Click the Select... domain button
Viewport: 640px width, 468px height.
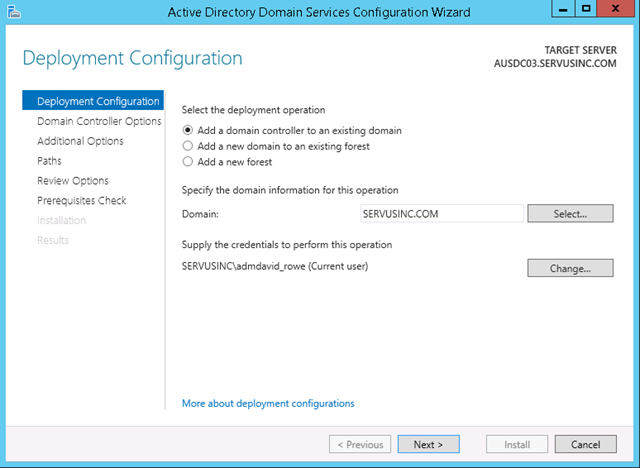pyautogui.click(x=570, y=214)
